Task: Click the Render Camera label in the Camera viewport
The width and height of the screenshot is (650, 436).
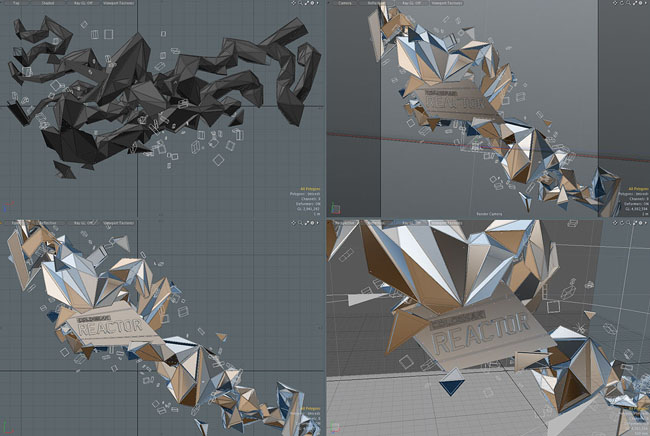Action: [x=490, y=214]
